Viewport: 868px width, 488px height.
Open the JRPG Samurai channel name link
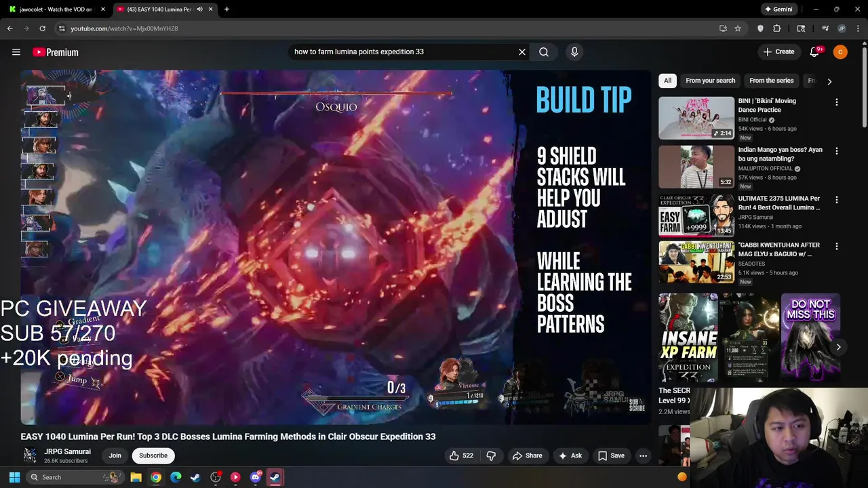[67, 451]
